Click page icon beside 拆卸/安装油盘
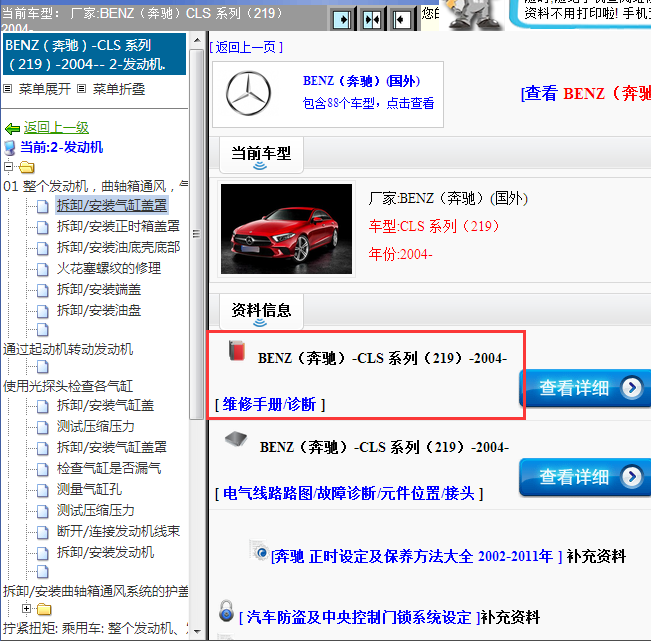Image resolution: width=651 pixels, height=641 pixels. click(42, 311)
